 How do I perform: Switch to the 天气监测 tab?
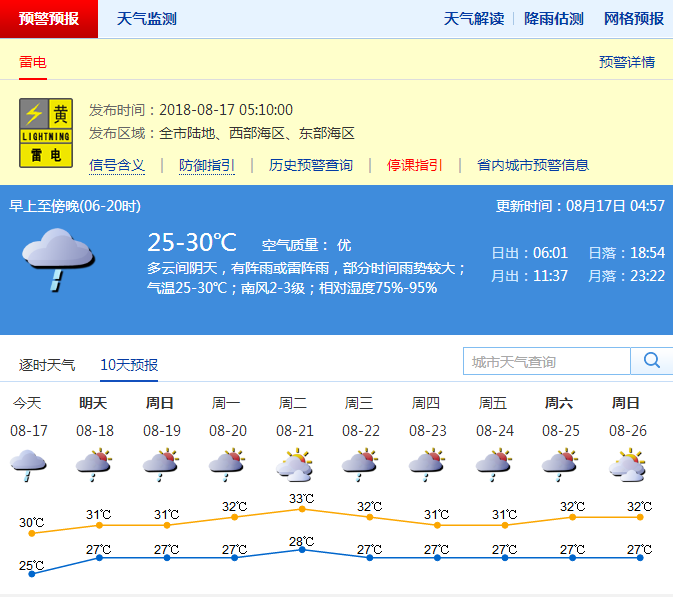(x=147, y=19)
